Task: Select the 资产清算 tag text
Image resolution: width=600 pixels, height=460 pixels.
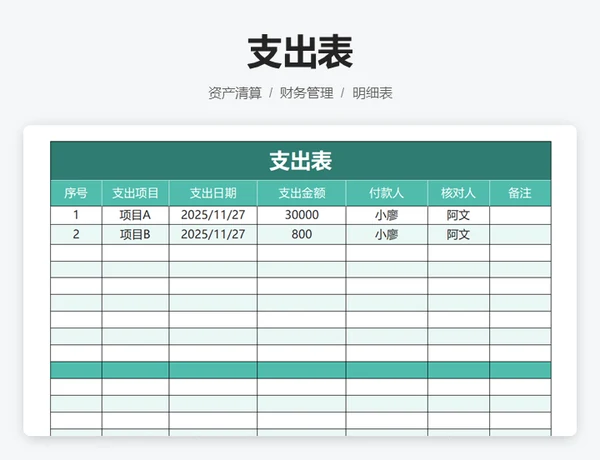Action: tap(235, 93)
